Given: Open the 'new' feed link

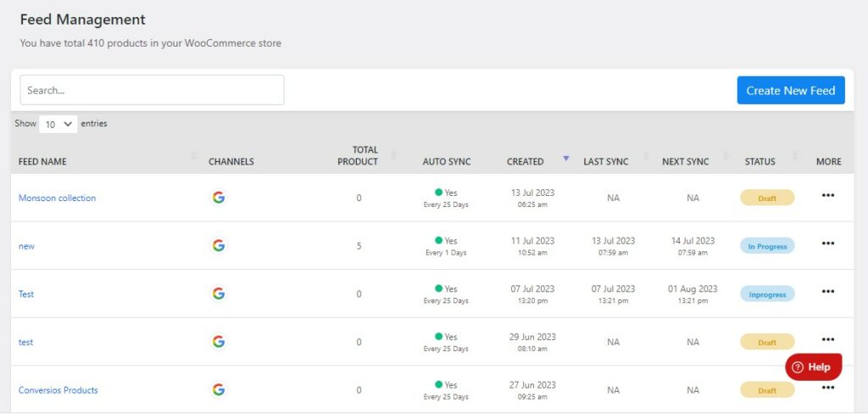Looking at the screenshot, I should click(26, 246).
